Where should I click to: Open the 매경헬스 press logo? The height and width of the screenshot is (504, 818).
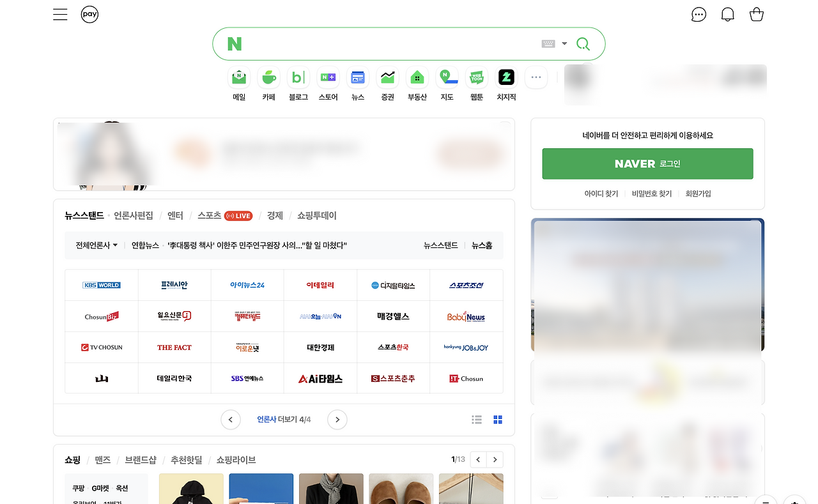393,316
